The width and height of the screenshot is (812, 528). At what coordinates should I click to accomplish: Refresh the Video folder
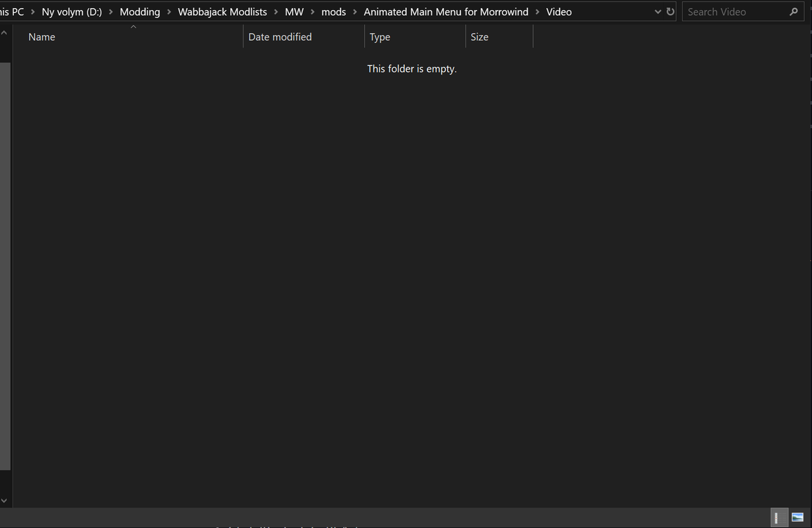pos(670,12)
